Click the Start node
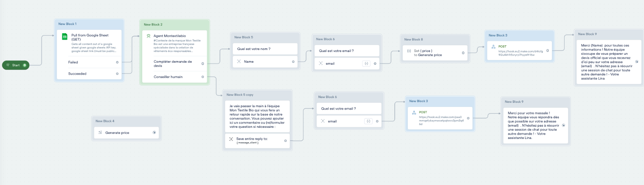644x185 pixels. click(x=16, y=65)
